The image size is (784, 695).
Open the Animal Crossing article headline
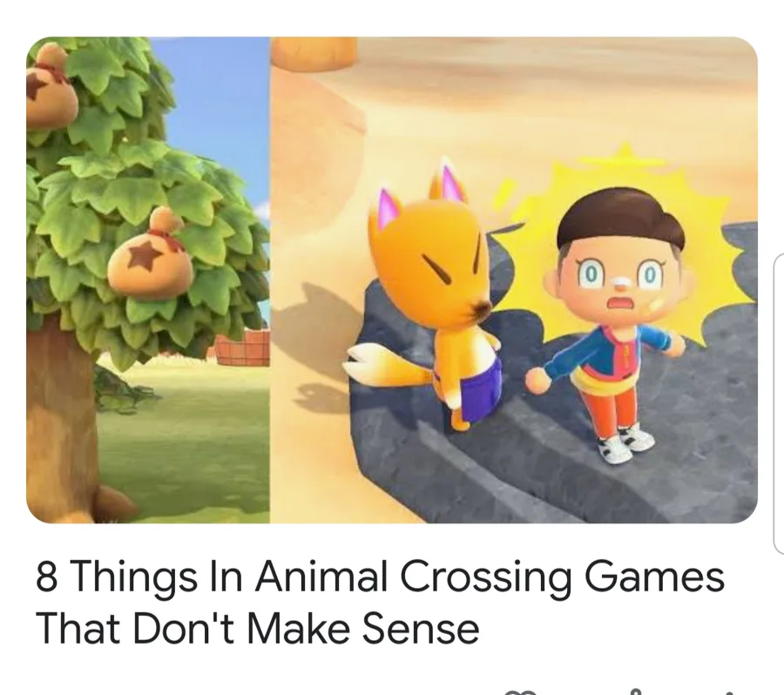coord(380,602)
